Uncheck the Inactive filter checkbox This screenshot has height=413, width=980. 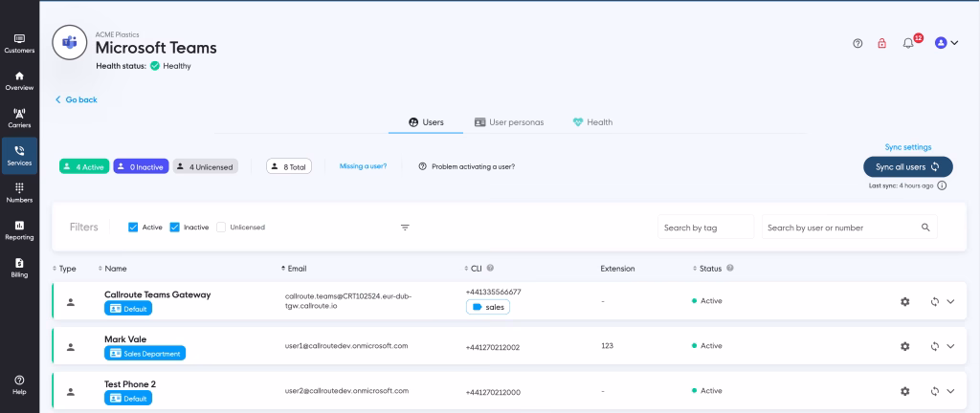point(175,228)
